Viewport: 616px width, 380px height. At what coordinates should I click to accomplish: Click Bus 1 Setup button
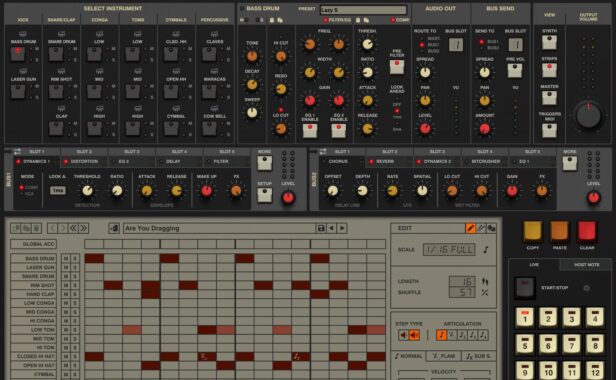coord(264,195)
